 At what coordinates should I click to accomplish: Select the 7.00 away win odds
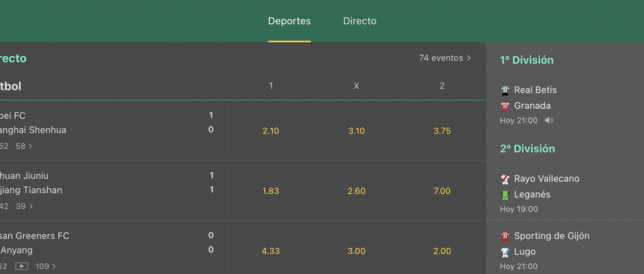coord(442,191)
